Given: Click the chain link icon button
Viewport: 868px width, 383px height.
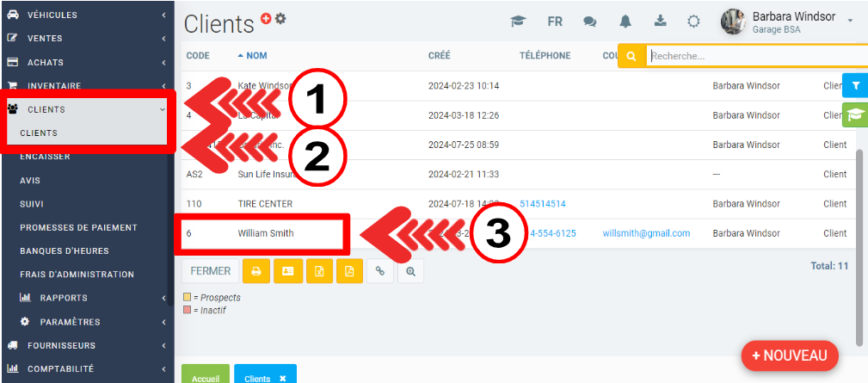Looking at the screenshot, I should click(380, 270).
